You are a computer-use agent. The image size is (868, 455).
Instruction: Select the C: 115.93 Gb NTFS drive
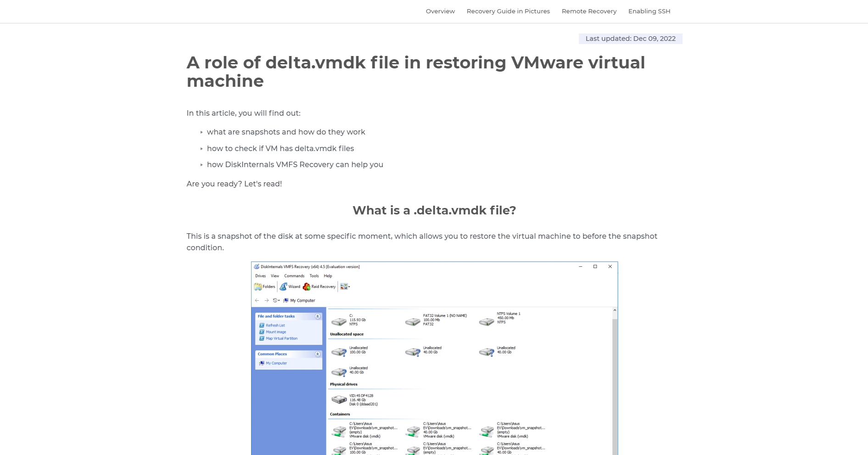pyautogui.click(x=349, y=320)
